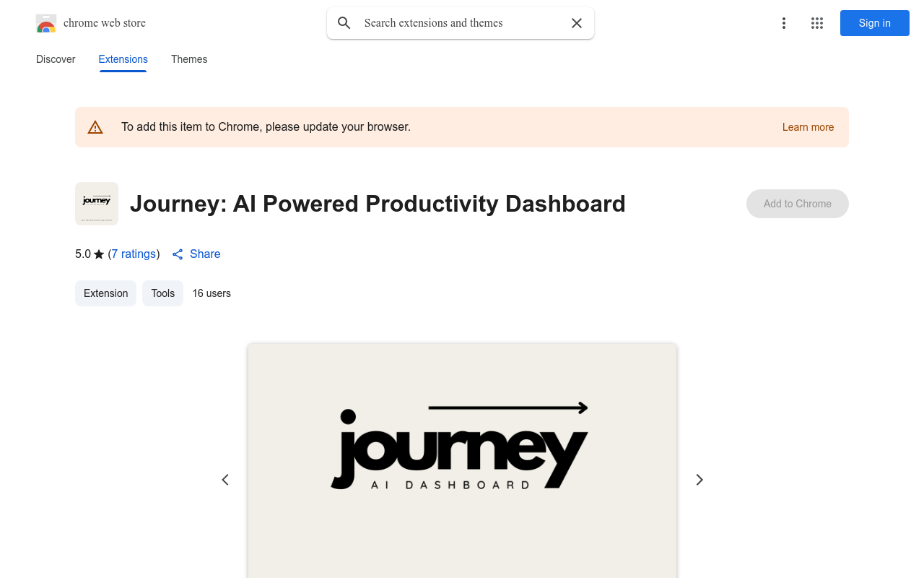The image size is (924, 578).
Task: Click the search magnifier icon
Action: 344,23
